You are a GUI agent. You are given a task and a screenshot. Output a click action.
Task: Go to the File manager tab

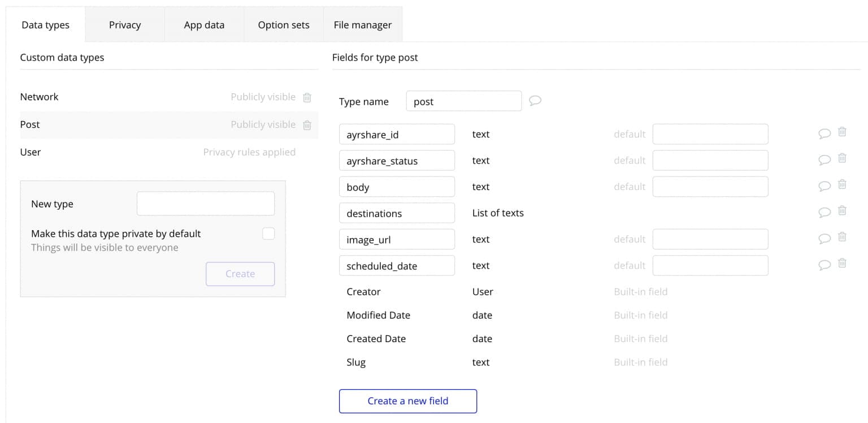[x=363, y=25]
